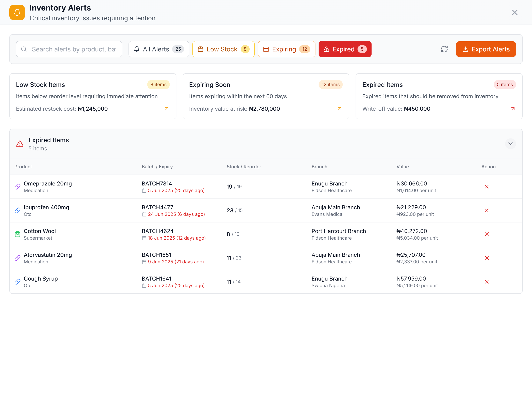Click the orange bell Inventory Alerts icon
This screenshot has height=399, width=532.
(17, 12)
